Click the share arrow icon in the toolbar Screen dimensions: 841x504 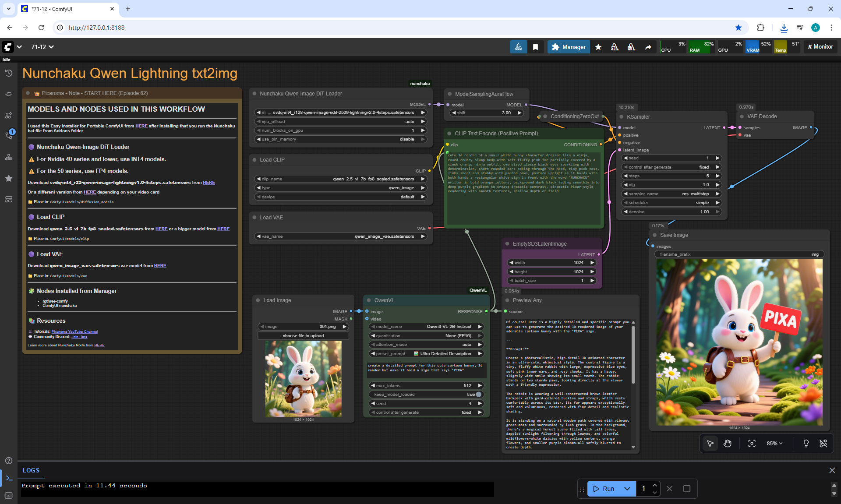[648, 47]
